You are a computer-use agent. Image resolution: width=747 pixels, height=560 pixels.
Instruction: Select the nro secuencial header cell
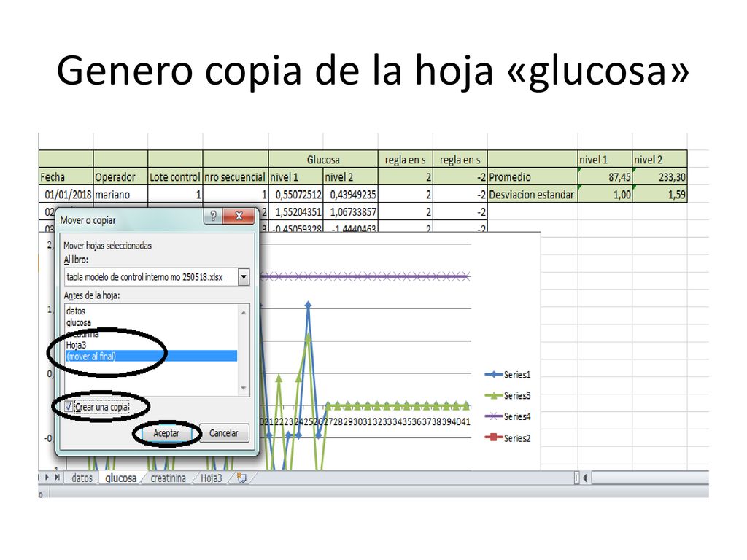click(236, 176)
